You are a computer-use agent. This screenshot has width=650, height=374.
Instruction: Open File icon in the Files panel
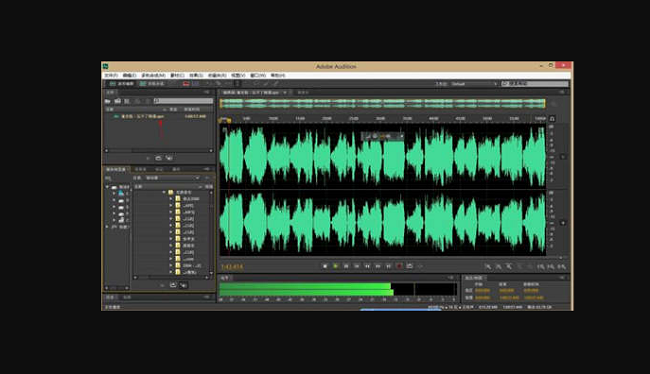(108, 101)
